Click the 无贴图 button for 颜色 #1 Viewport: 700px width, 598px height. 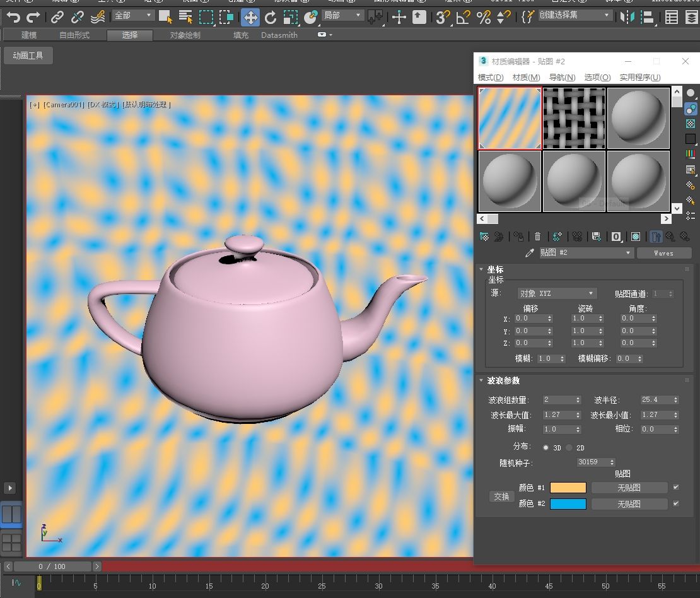(629, 488)
